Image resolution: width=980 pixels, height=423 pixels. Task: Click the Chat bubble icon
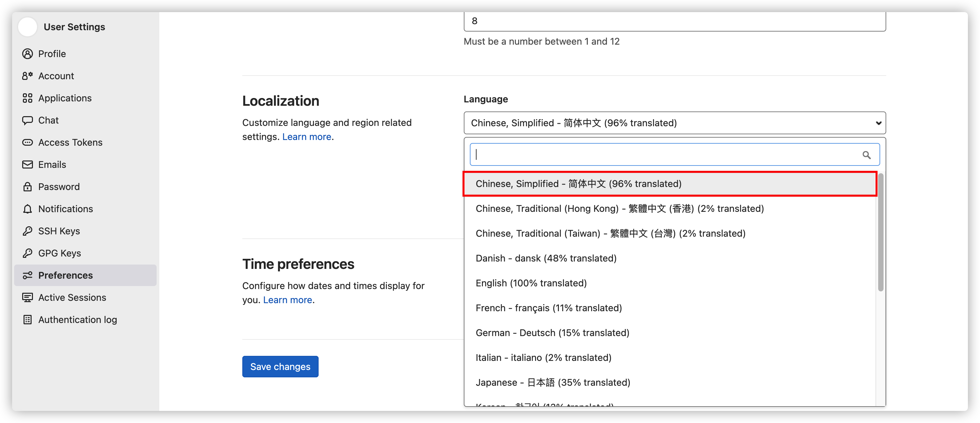point(28,120)
